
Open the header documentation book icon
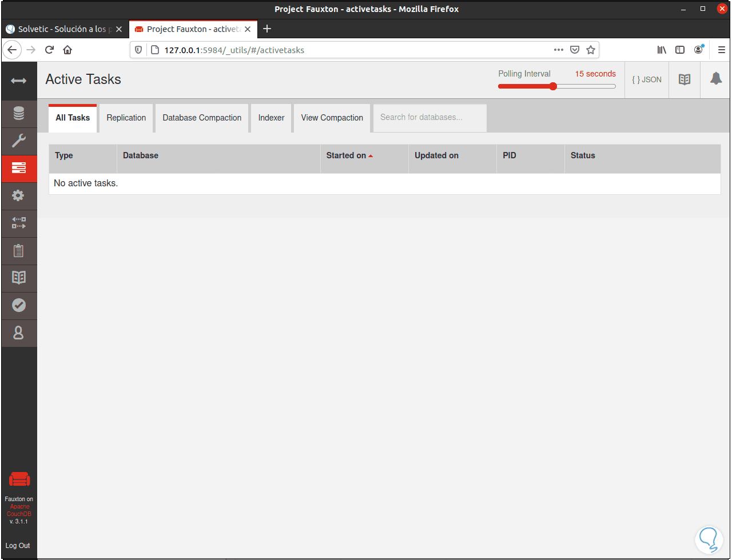pyautogui.click(x=685, y=79)
